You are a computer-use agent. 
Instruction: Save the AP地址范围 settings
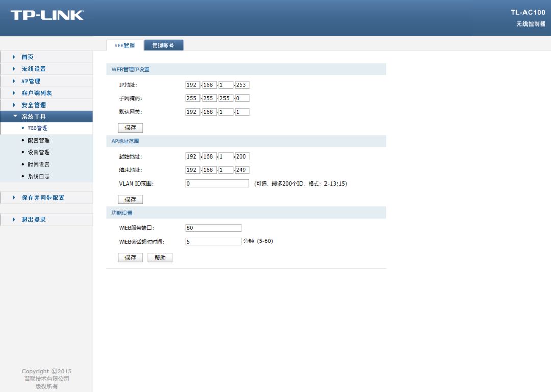130,199
